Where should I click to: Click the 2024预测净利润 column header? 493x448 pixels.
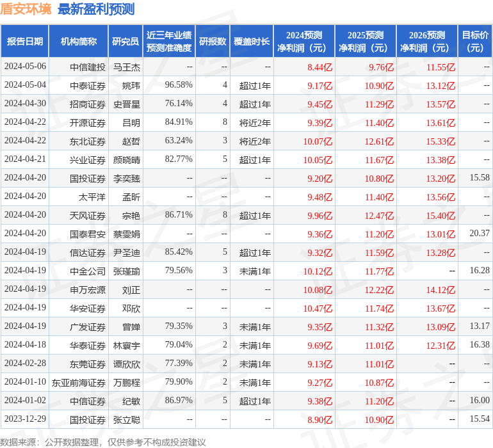point(304,41)
